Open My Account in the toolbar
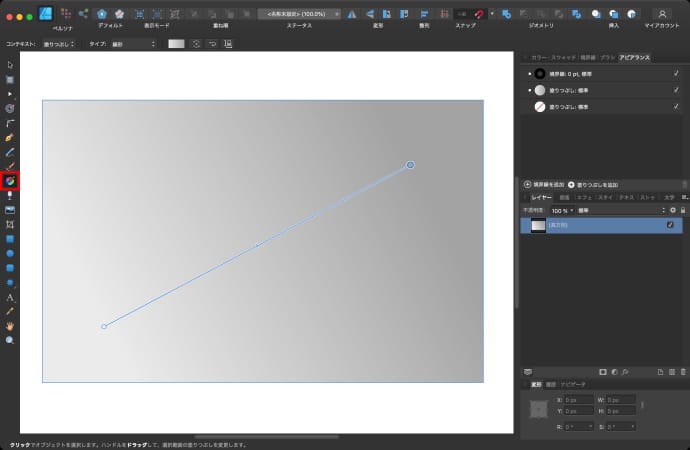This screenshot has width=690, height=450. 661,14
